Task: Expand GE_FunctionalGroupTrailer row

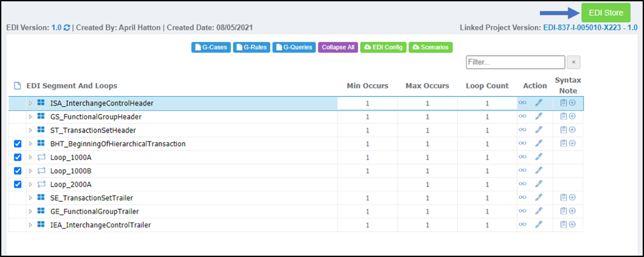Action: pyautogui.click(x=30, y=212)
